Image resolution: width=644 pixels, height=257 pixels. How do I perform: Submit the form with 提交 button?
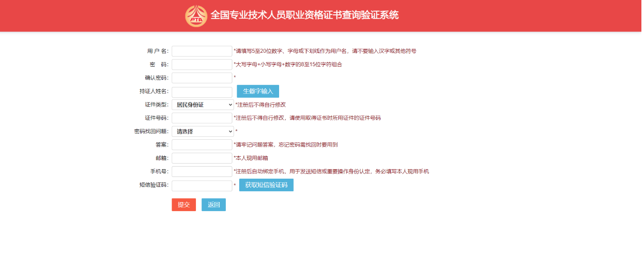point(184,205)
